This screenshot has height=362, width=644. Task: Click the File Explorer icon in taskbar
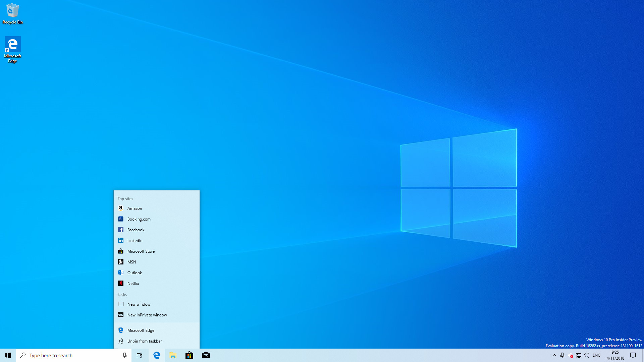pos(173,355)
